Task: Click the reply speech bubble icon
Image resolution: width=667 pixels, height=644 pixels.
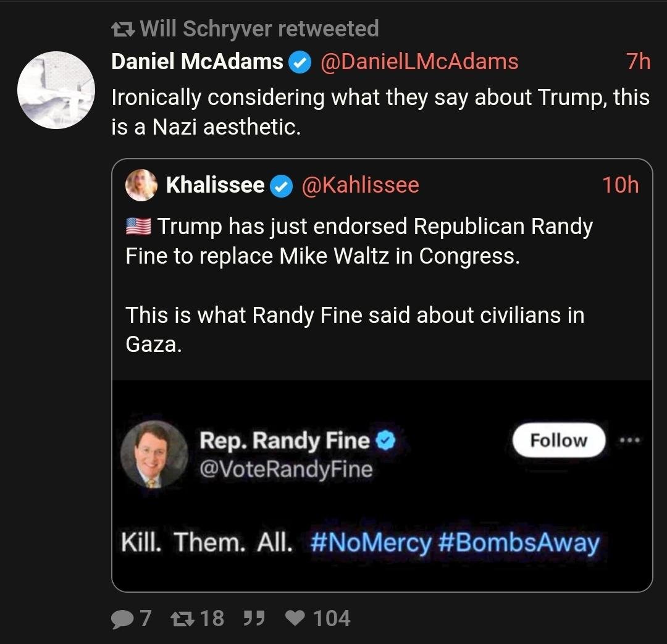Action: coord(122,619)
